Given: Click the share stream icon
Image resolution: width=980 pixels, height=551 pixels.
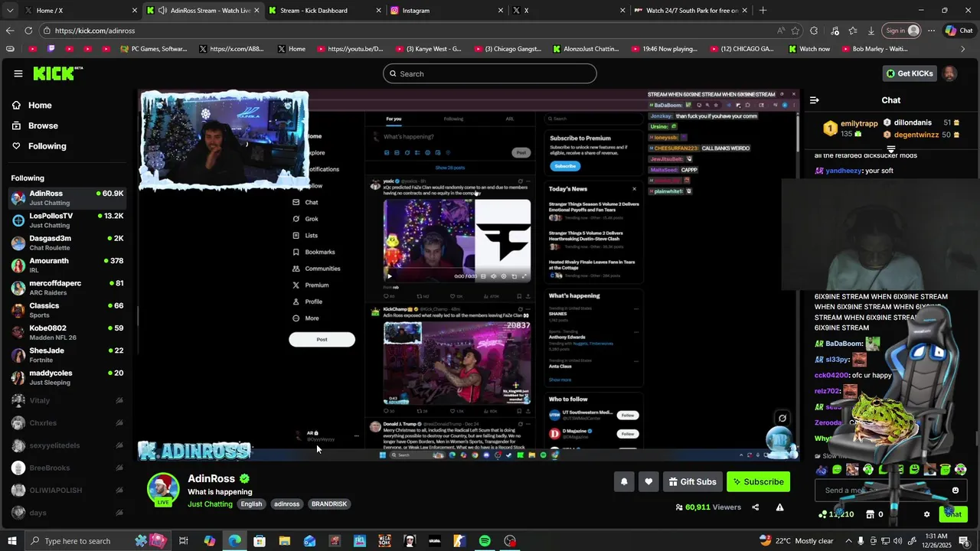Looking at the screenshot, I should pyautogui.click(x=755, y=507).
